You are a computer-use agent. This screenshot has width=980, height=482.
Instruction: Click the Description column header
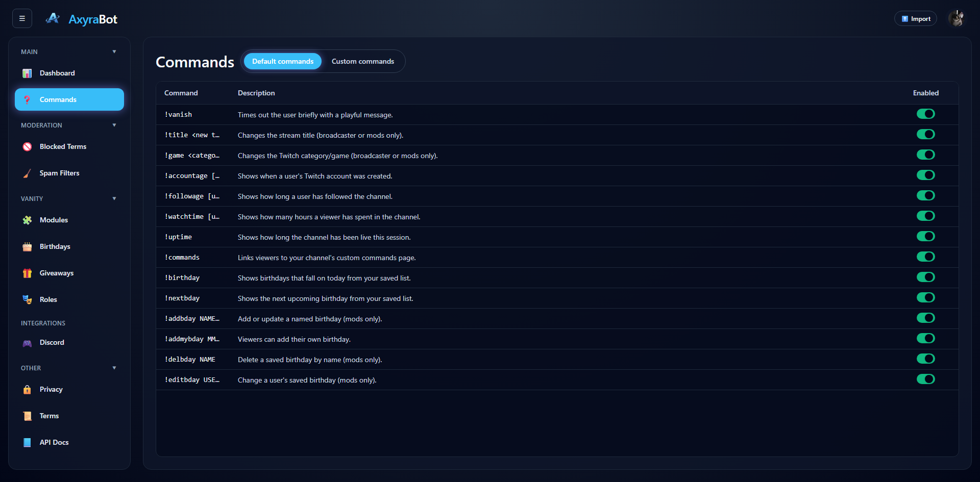[256, 93]
